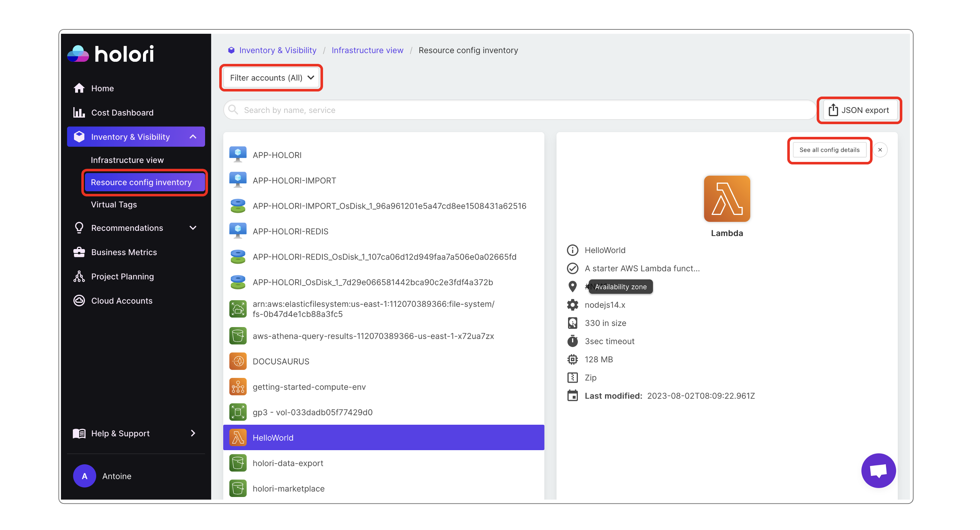Viewport: 980px width, 530px height.
Task: Open the chat support bubble
Action: (878, 470)
